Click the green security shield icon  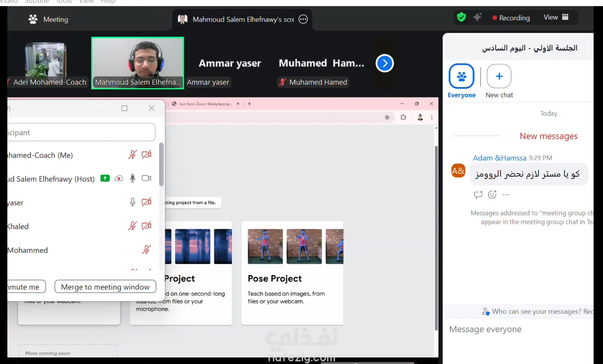tap(461, 18)
